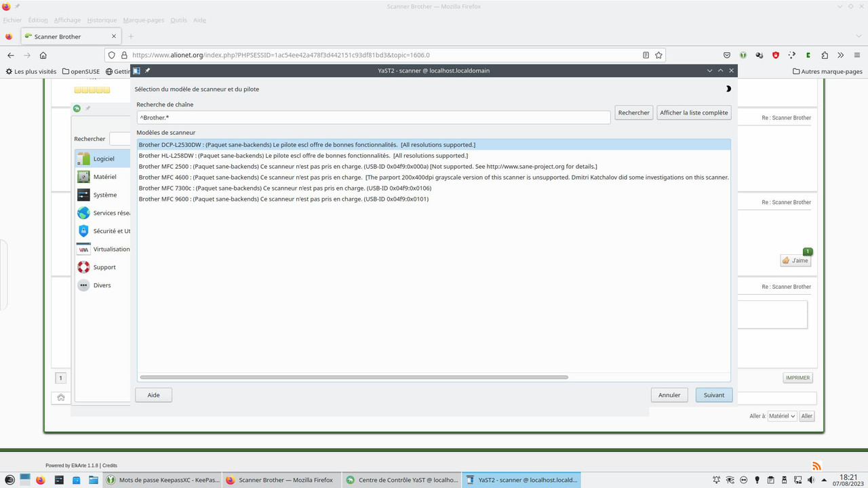This screenshot has height=488, width=868.
Task: Open Marque-pages menu in Firefox
Action: (x=144, y=20)
